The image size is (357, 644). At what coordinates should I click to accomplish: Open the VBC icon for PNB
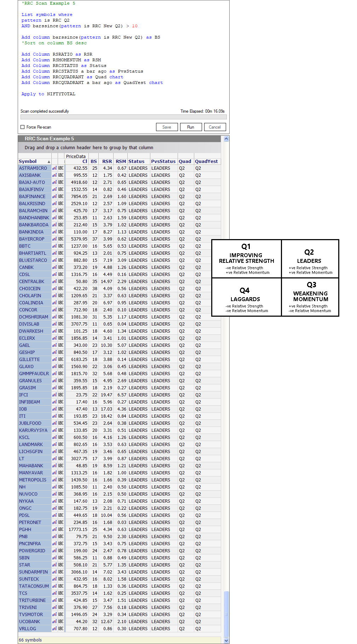click(x=61, y=537)
